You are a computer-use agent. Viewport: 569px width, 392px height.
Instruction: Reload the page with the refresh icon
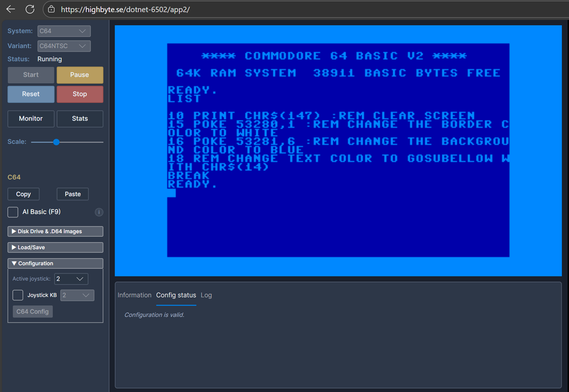pyautogui.click(x=30, y=9)
